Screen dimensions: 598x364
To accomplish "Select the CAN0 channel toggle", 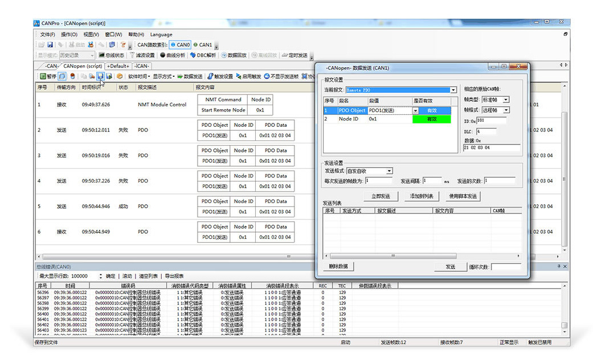I will pyautogui.click(x=180, y=45).
